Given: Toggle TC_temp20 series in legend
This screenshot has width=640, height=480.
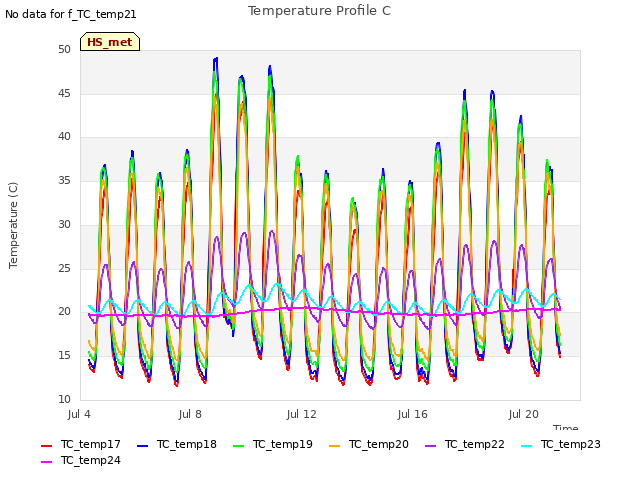Looking at the screenshot, I should [369, 444].
